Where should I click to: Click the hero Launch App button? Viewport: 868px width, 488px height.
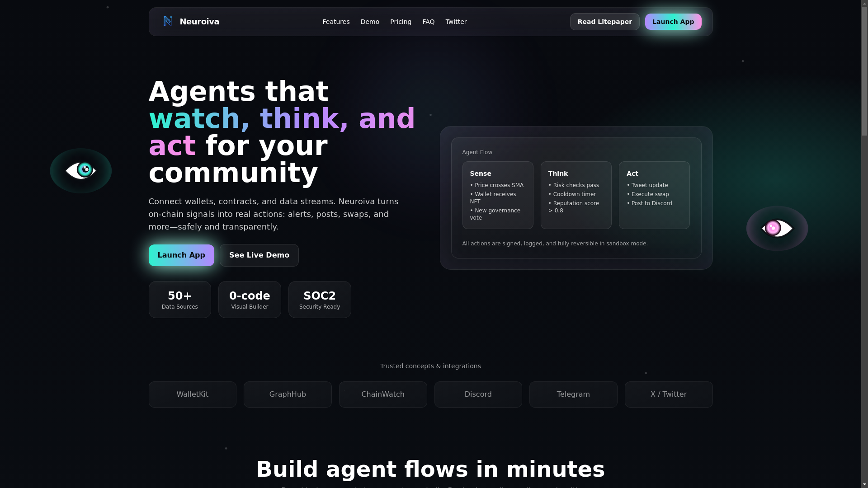click(x=181, y=255)
